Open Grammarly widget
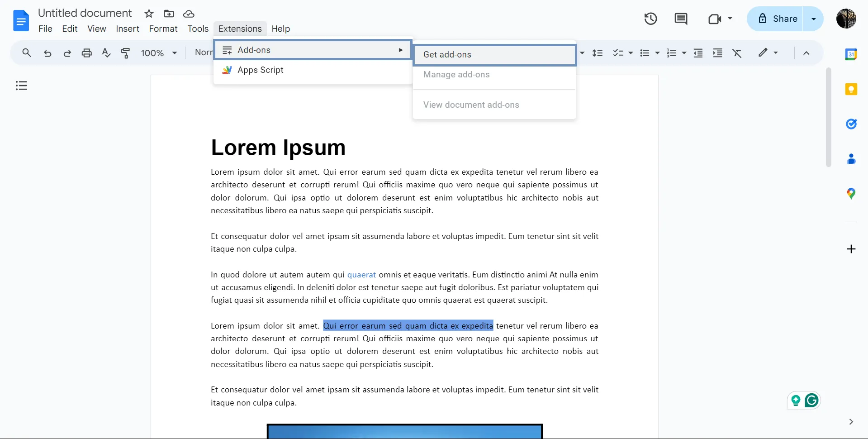 (x=812, y=400)
